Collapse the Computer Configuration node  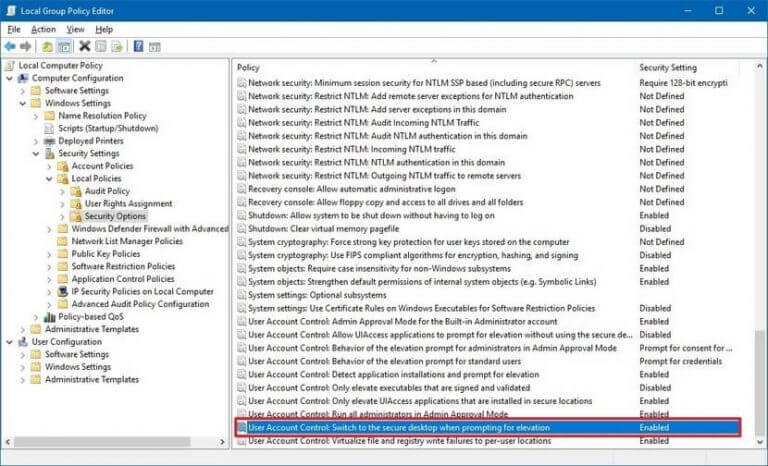[10, 78]
